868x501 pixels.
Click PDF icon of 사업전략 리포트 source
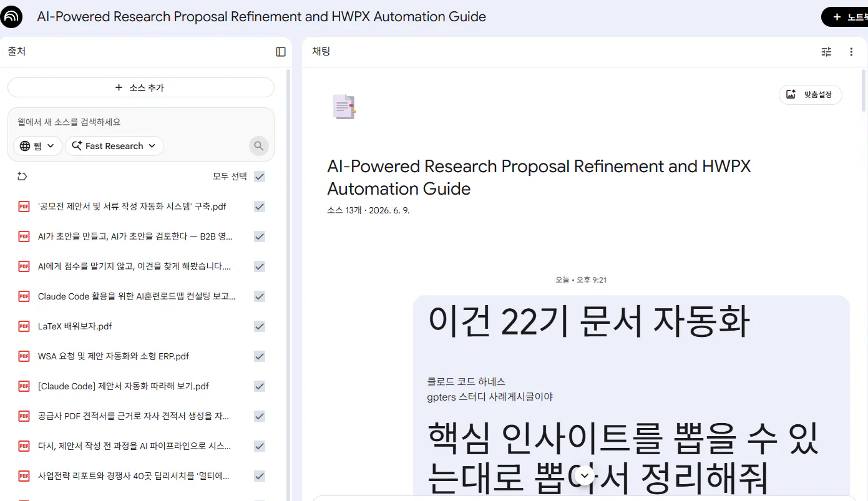coord(24,476)
